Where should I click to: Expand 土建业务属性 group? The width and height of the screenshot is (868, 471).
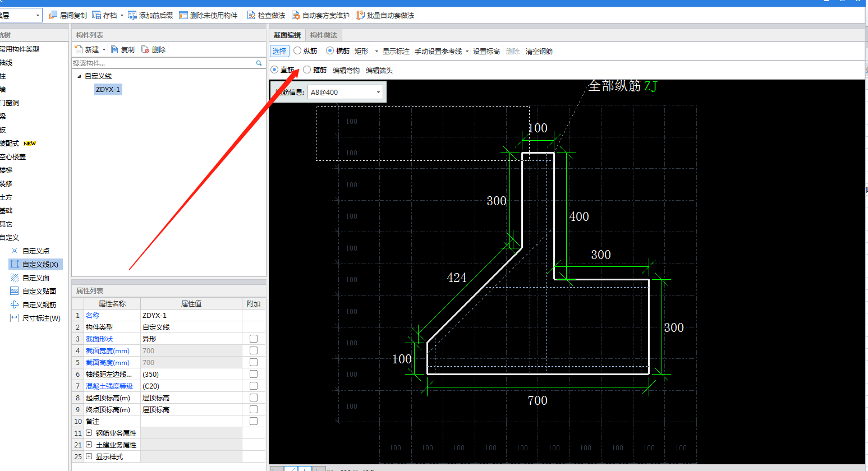point(89,445)
